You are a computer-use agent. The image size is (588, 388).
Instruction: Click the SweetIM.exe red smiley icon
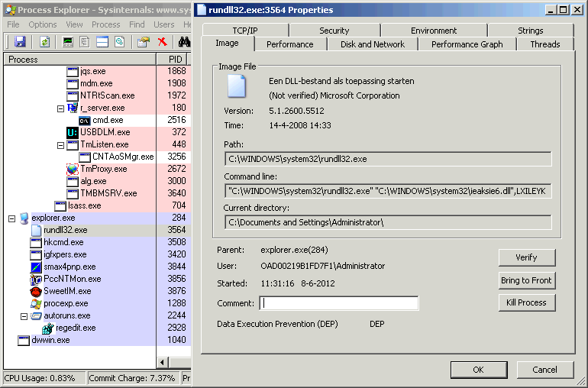coord(36,292)
